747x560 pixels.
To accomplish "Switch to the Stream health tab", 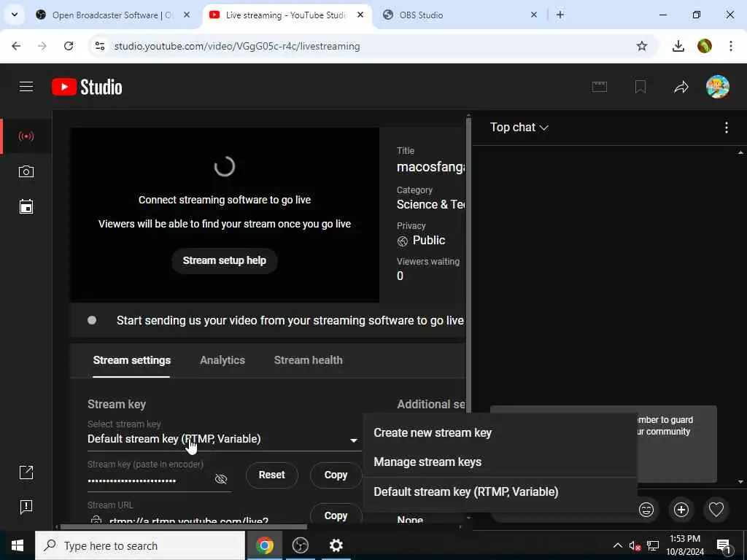I will pyautogui.click(x=309, y=360).
